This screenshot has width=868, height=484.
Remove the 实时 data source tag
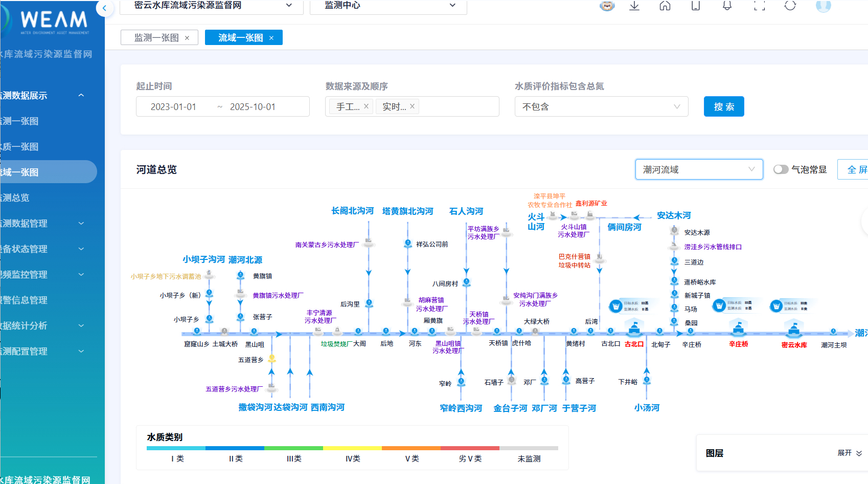[x=412, y=106]
